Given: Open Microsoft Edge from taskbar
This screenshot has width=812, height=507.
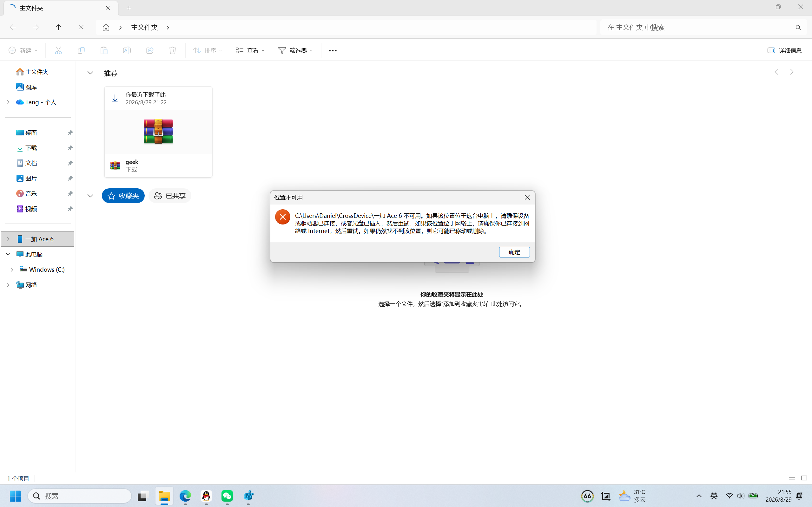Looking at the screenshot, I should 185,496.
